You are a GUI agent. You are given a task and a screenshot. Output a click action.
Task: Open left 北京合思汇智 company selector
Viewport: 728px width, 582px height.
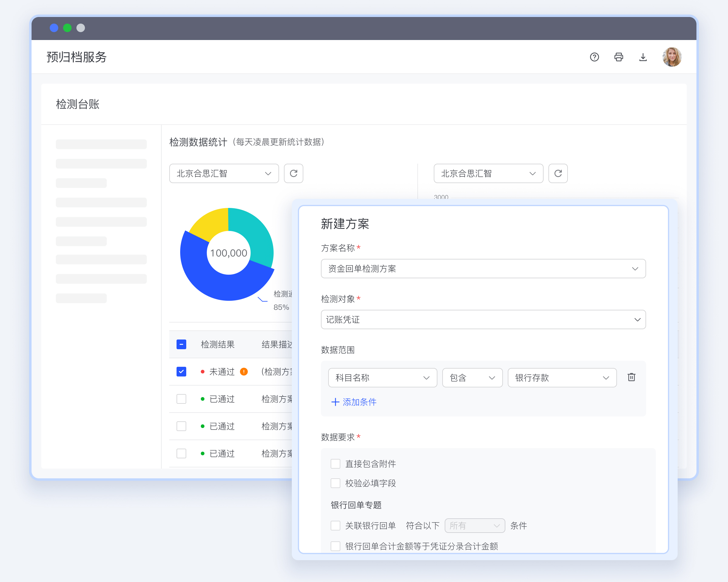(224, 173)
